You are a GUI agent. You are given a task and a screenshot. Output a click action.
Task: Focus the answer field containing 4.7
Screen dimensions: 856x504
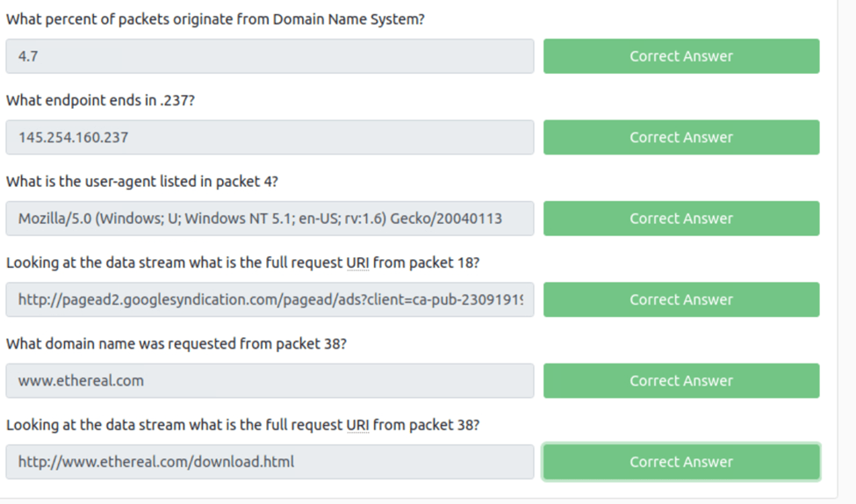(x=270, y=56)
